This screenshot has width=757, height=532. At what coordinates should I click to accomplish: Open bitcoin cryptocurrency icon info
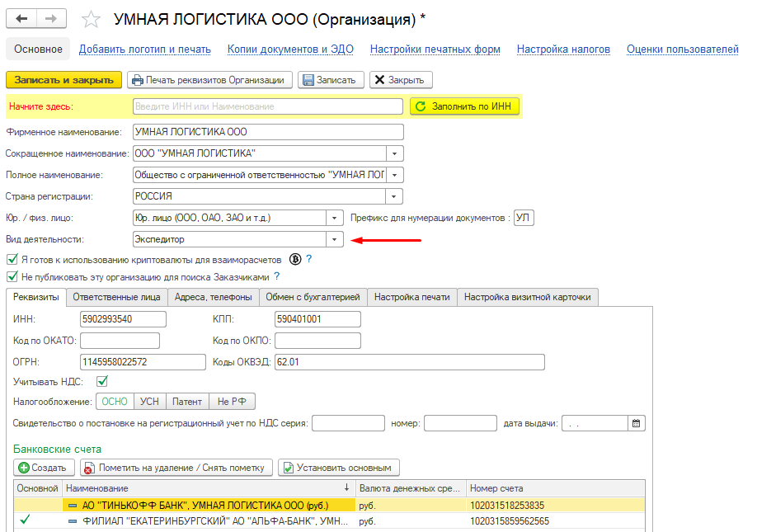click(295, 259)
